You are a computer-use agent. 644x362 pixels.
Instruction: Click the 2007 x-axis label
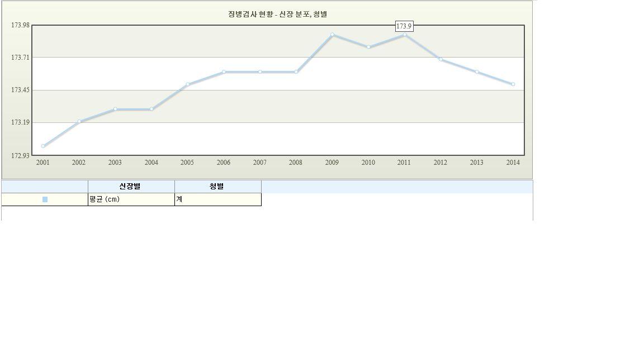pyautogui.click(x=259, y=163)
